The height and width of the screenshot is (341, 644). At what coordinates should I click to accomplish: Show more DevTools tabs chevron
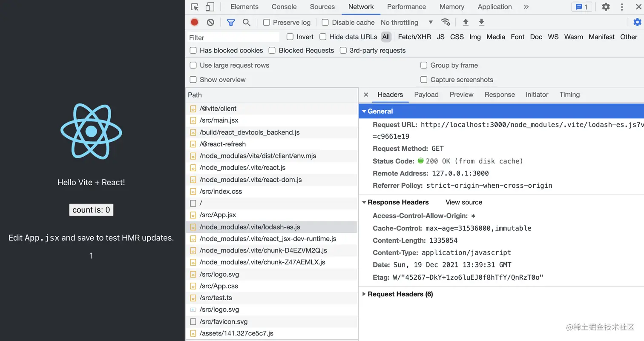[526, 7]
